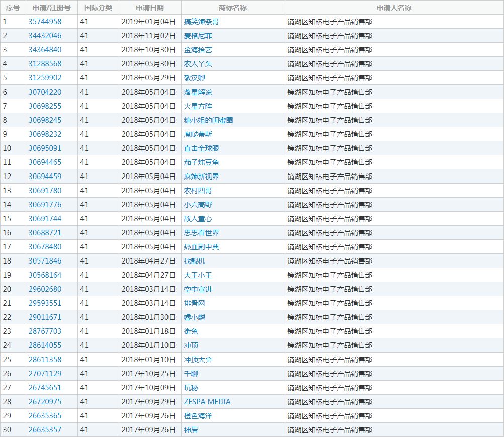Open trademark 农人丫头
This screenshot has height=437, width=504.
click(x=198, y=64)
